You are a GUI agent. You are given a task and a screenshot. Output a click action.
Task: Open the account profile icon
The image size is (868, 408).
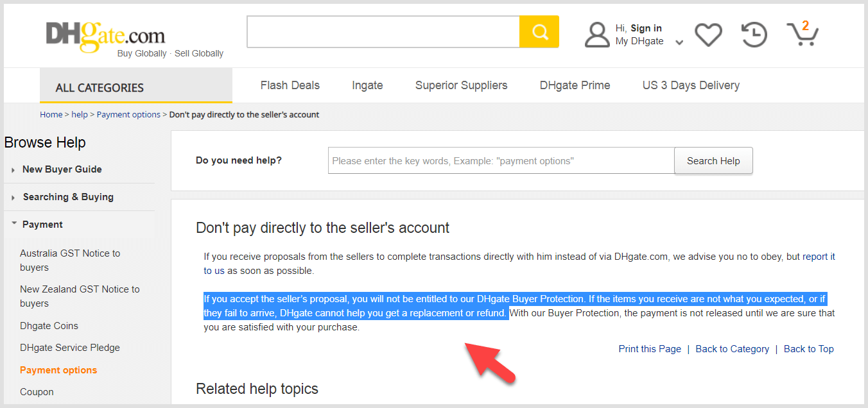coord(597,34)
